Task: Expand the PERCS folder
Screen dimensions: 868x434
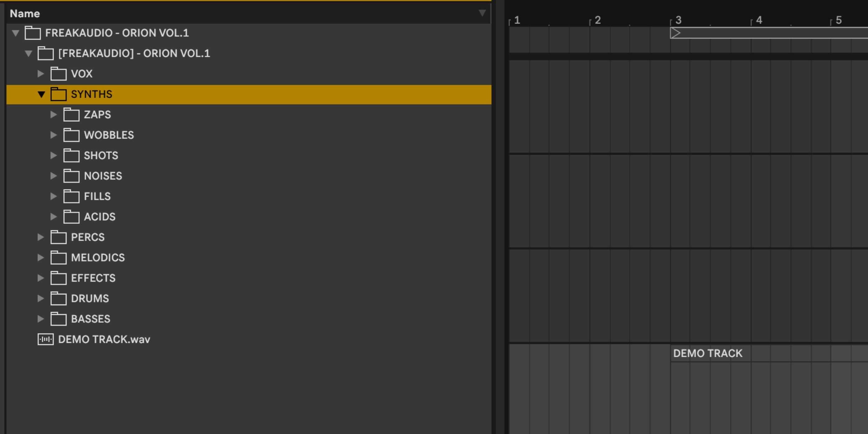Action: 40,237
